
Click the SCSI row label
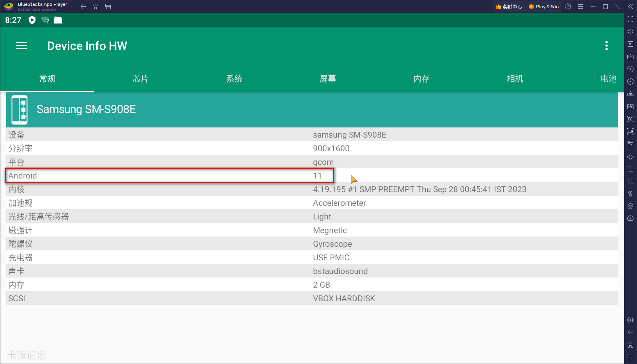pos(17,299)
